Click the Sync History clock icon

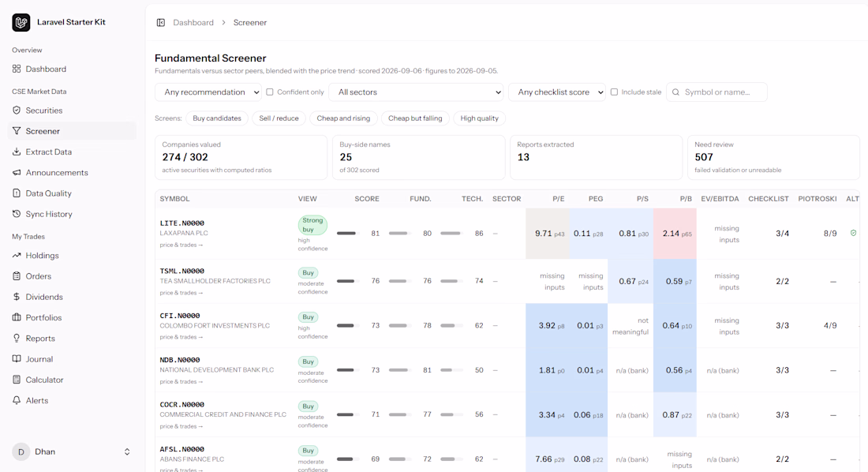[x=17, y=214]
